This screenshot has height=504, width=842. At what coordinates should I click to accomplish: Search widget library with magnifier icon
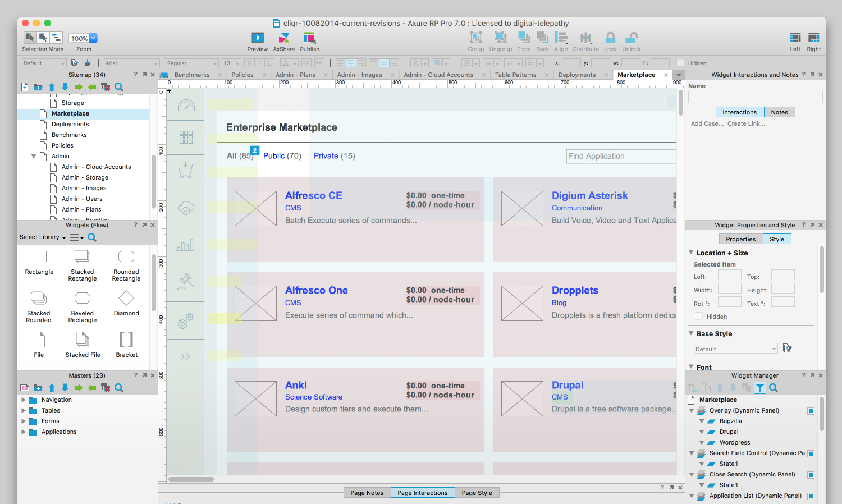92,237
